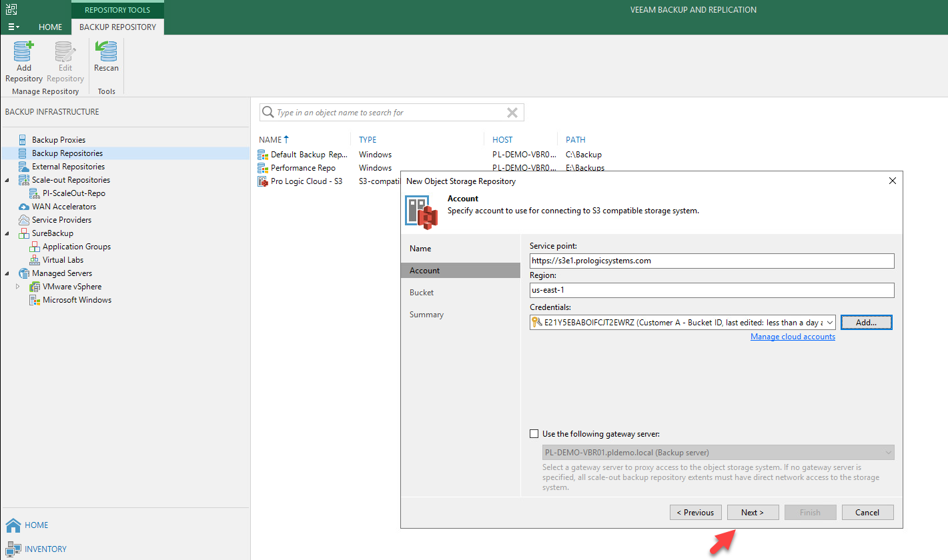Click into the Service point field
Viewport: 948px width, 560px height.
click(712, 261)
